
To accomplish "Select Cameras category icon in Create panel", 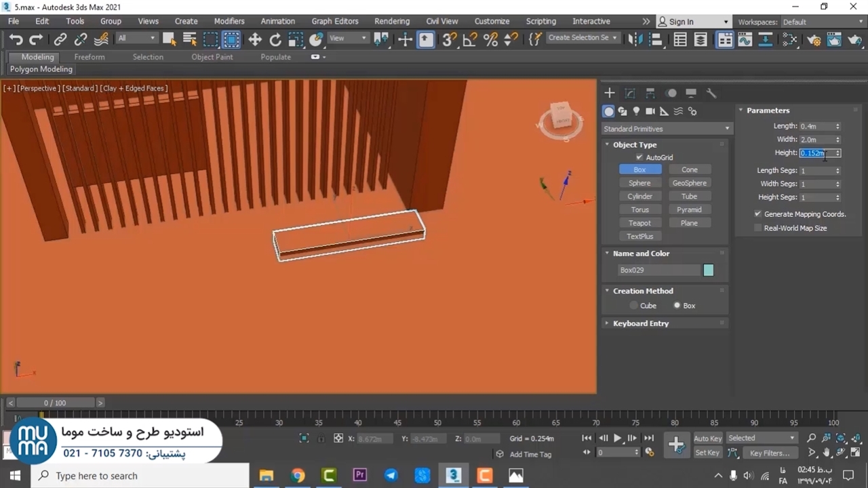I will click(650, 111).
